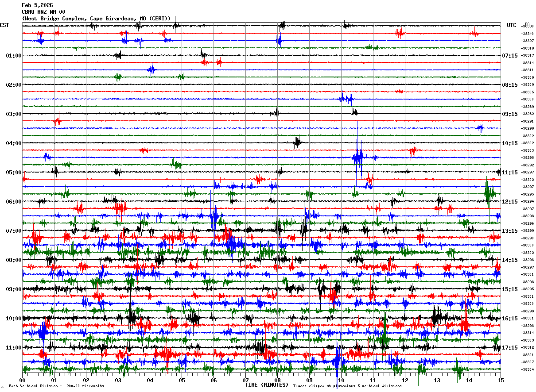Click the DC offset value '-38327'
This screenshot has height=392, width=536.
click(528, 41)
